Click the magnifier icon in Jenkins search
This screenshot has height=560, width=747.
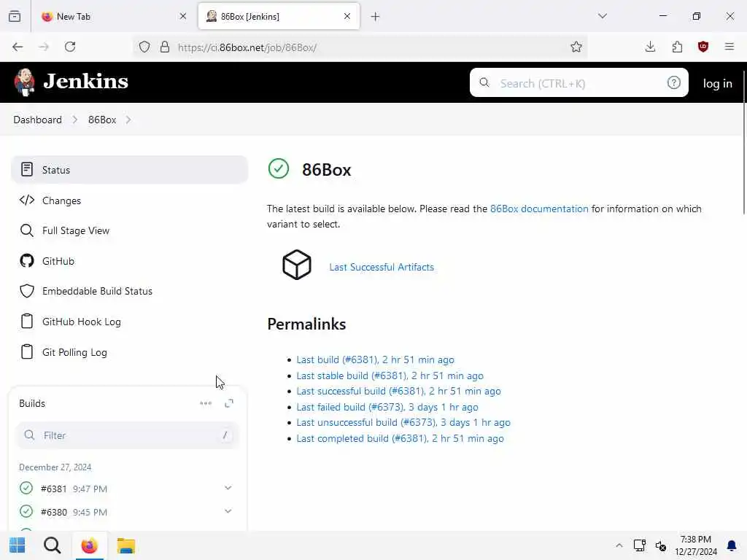[x=484, y=83]
